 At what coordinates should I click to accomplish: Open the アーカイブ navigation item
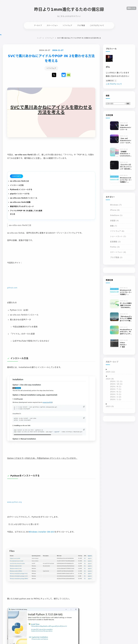(x=38, y=26)
